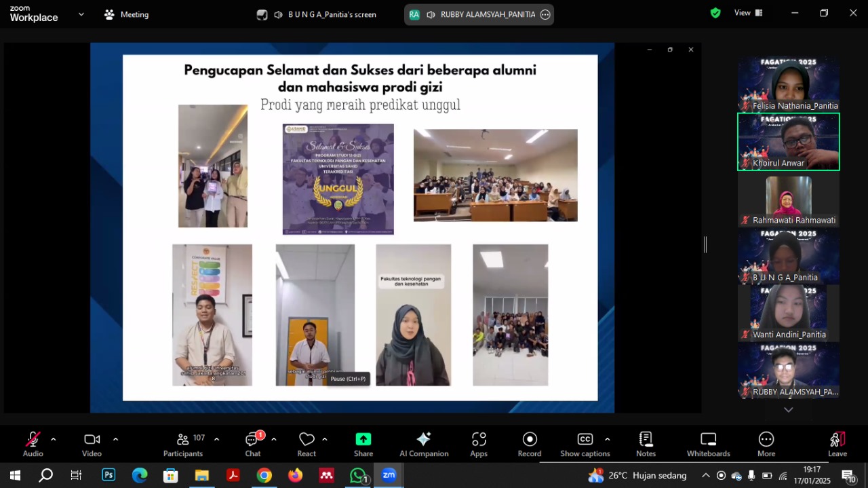The width and height of the screenshot is (868, 488).
Task: Expand caption options chevron
Action: coord(607,439)
